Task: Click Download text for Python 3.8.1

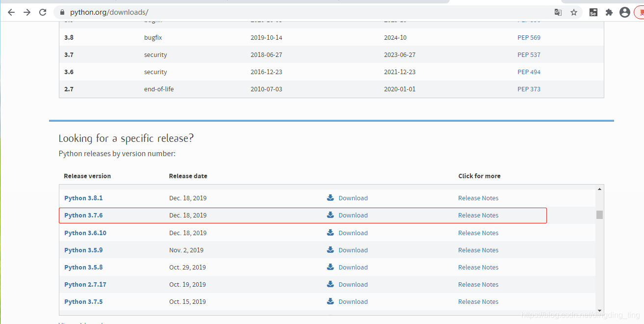Action: 353,198
